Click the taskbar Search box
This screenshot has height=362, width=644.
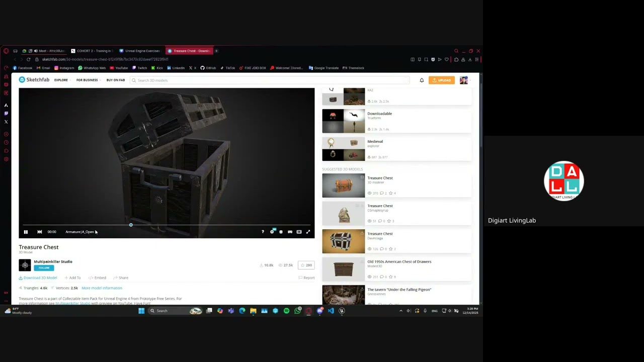click(176, 311)
